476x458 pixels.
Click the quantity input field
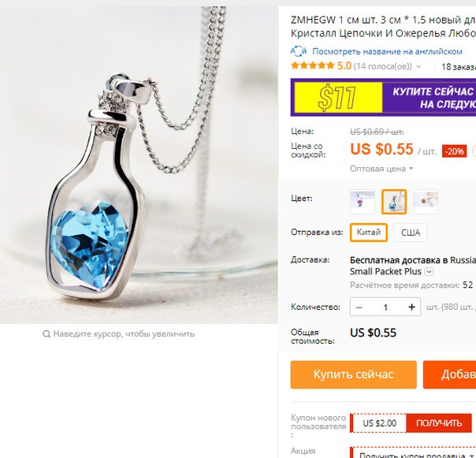[385, 307]
